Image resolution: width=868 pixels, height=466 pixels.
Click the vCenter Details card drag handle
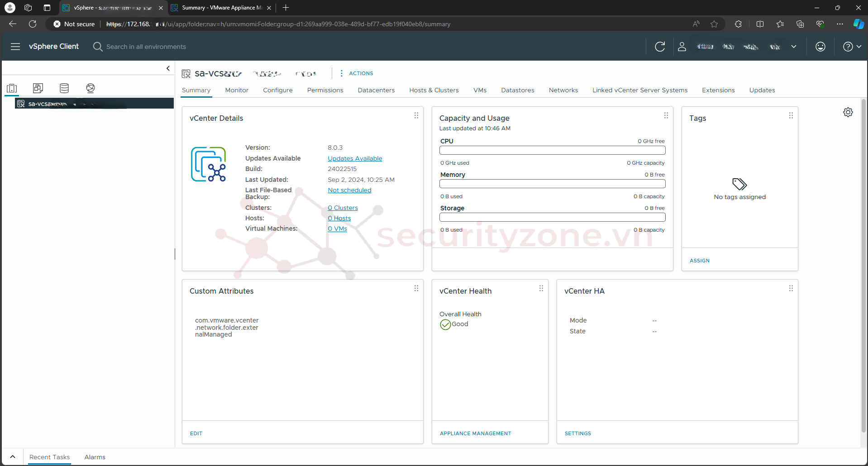click(416, 115)
